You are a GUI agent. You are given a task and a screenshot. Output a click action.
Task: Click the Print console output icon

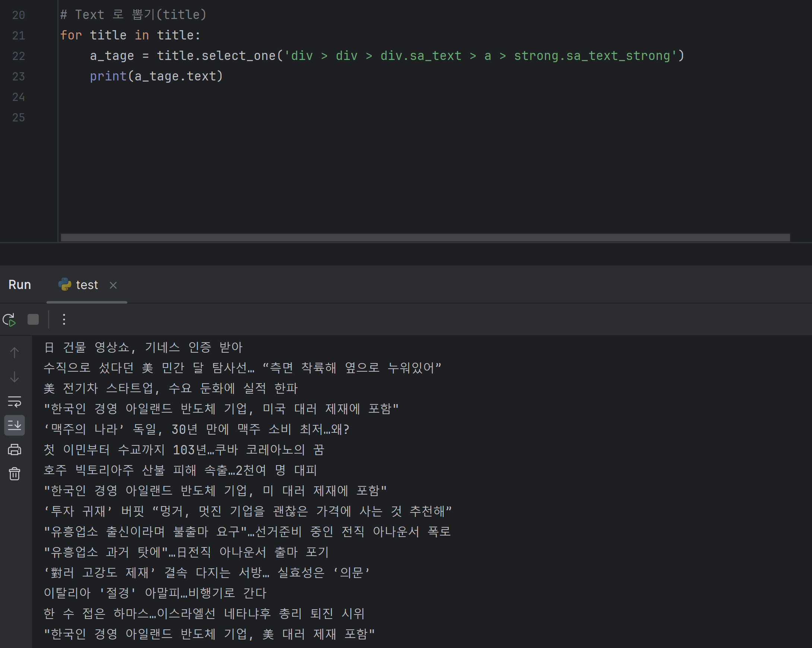pos(14,450)
